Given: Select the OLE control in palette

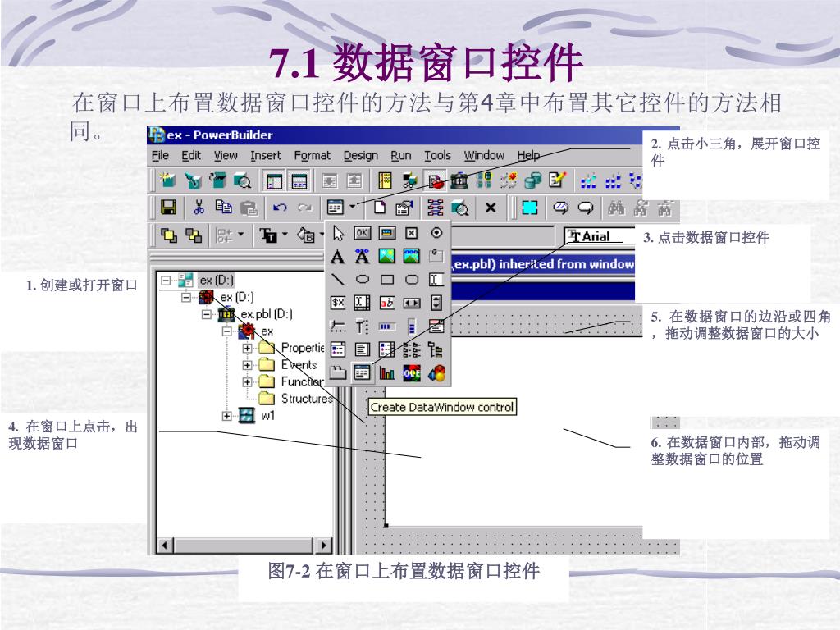Looking at the screenshot, I should click(412, 372).
